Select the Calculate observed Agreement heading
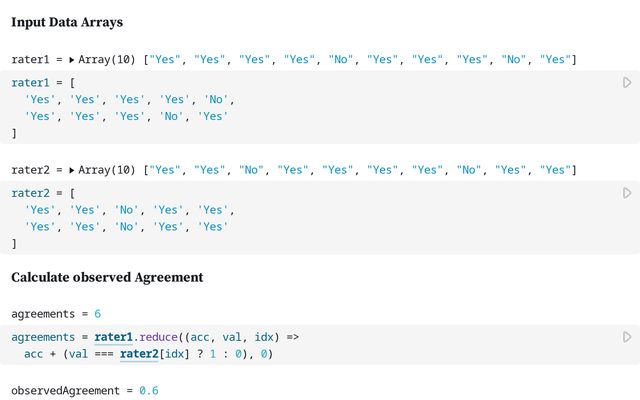 [107, 278]
